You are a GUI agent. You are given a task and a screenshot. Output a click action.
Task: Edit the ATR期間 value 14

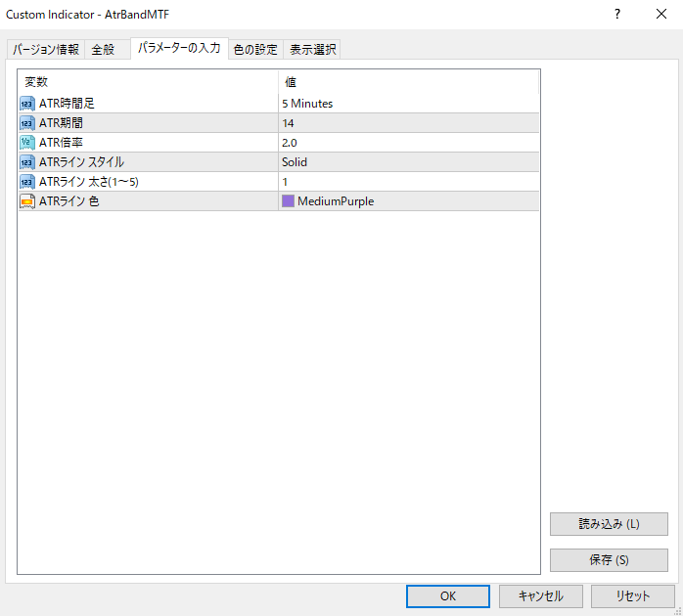(x=288, y=123)
